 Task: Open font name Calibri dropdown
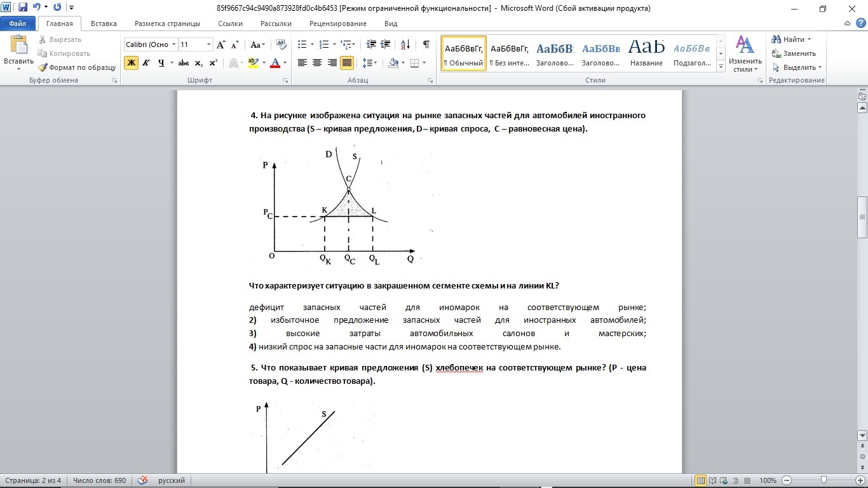click(x=173, y=44)
